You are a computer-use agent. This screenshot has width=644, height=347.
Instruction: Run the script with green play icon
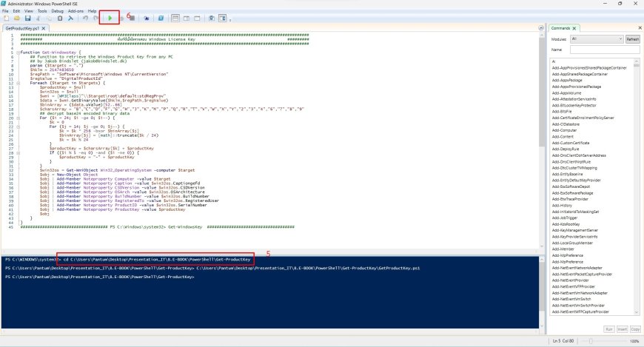tap(110, 18)
